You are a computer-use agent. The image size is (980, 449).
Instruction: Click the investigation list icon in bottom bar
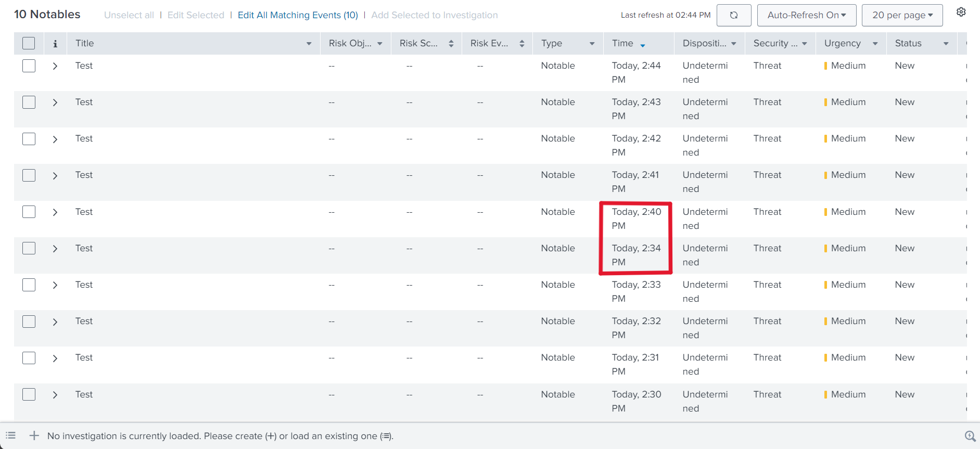click(x=11, y=435)
